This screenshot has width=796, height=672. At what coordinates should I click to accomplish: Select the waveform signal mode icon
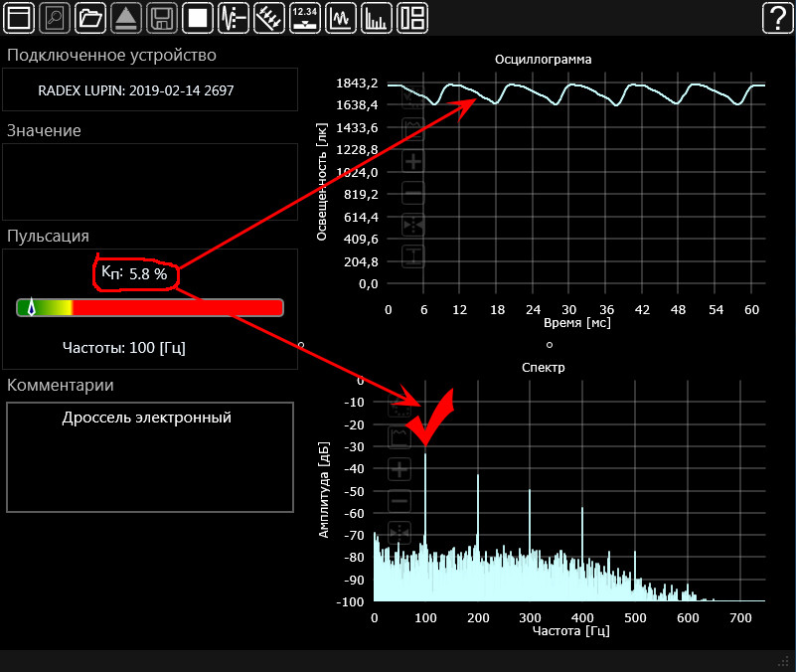(234, 18)
